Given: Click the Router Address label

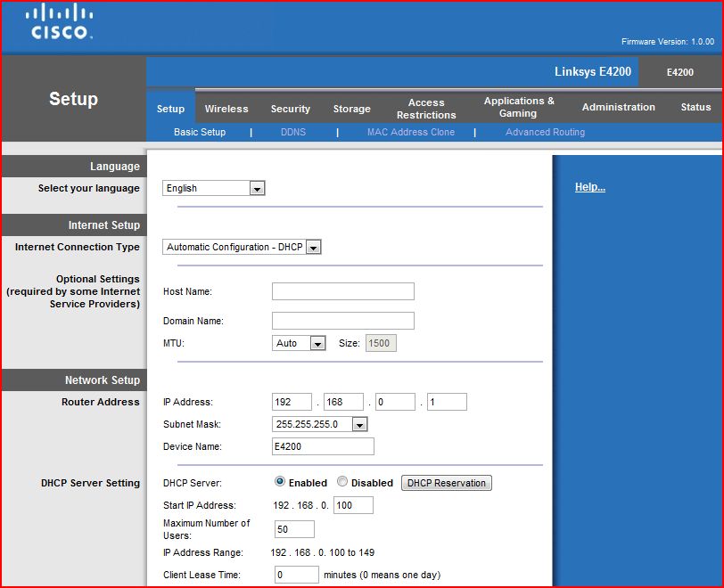Looking at the screenshot, I should [100, 402].
